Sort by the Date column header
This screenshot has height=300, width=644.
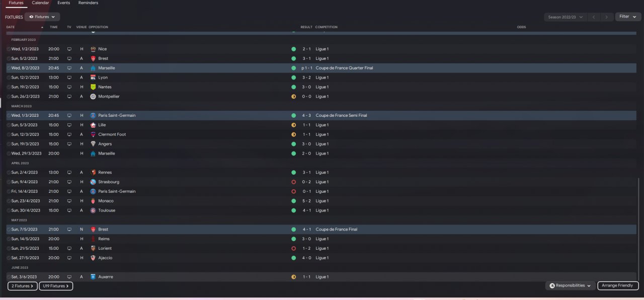11,27
